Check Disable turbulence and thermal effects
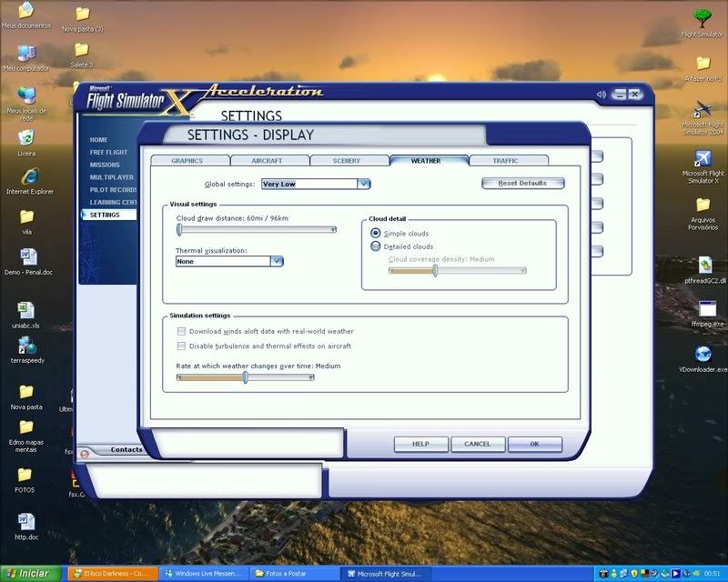 tap(181, 346)
